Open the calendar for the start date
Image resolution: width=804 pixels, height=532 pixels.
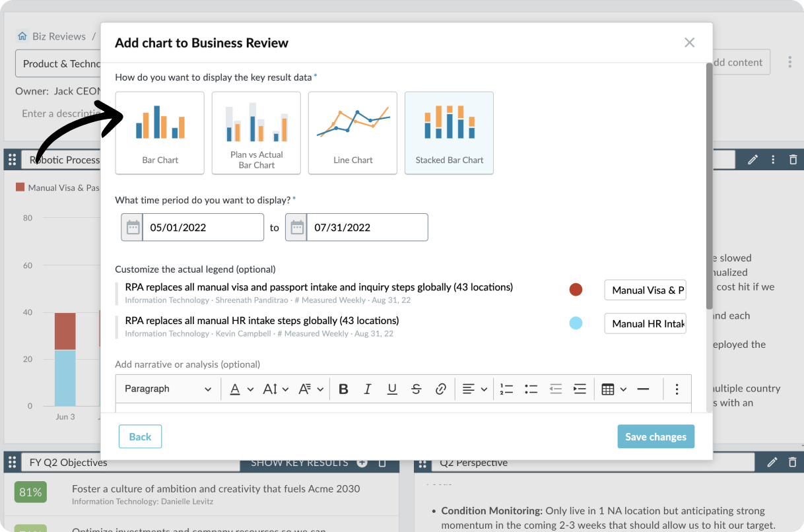(x=132, y=226)
